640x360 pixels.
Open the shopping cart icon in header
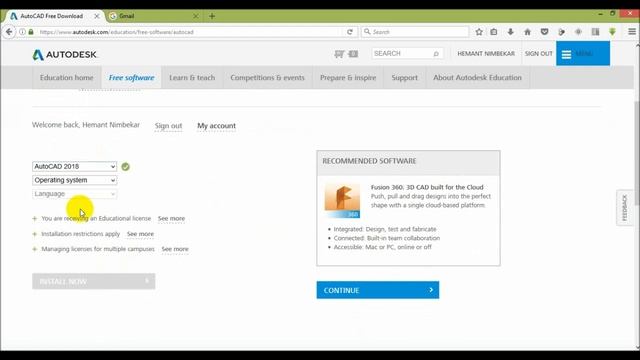[339, 54]
